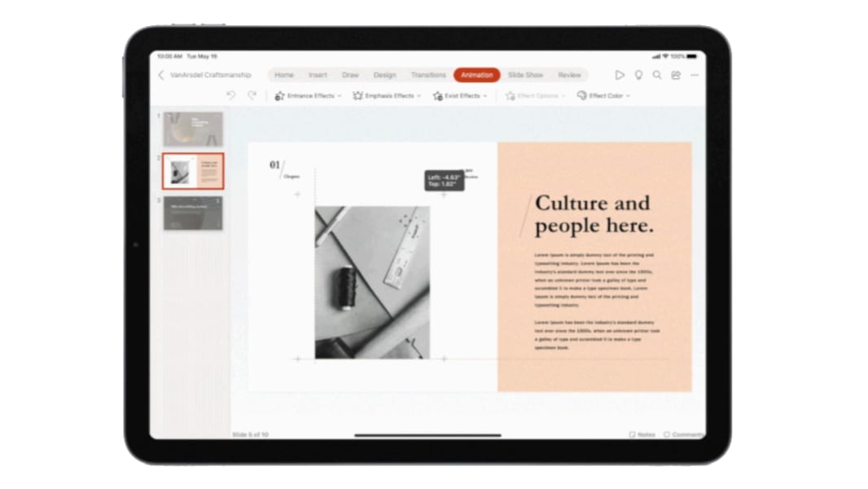Switch to the Draw tab
868x489 pixels.
(350, 75)
